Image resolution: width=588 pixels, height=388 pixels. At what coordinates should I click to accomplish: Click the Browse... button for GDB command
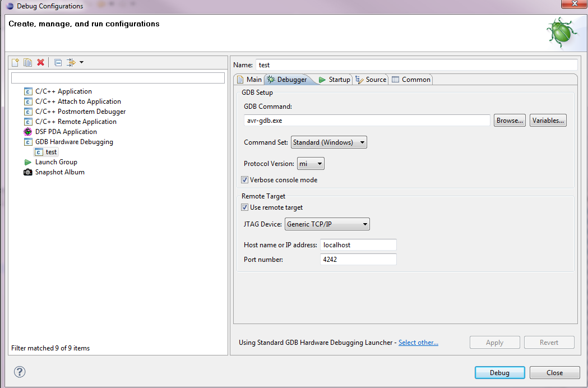tap(509, 121)
